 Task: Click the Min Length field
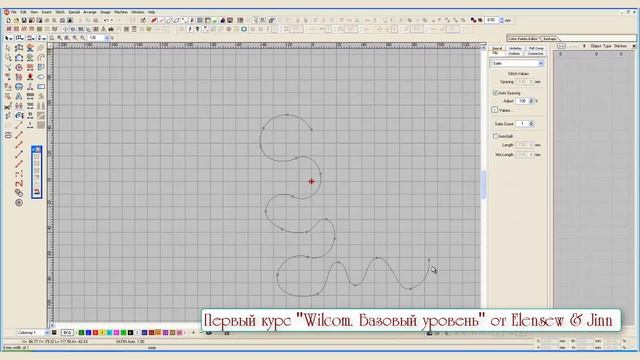[523, 155]
